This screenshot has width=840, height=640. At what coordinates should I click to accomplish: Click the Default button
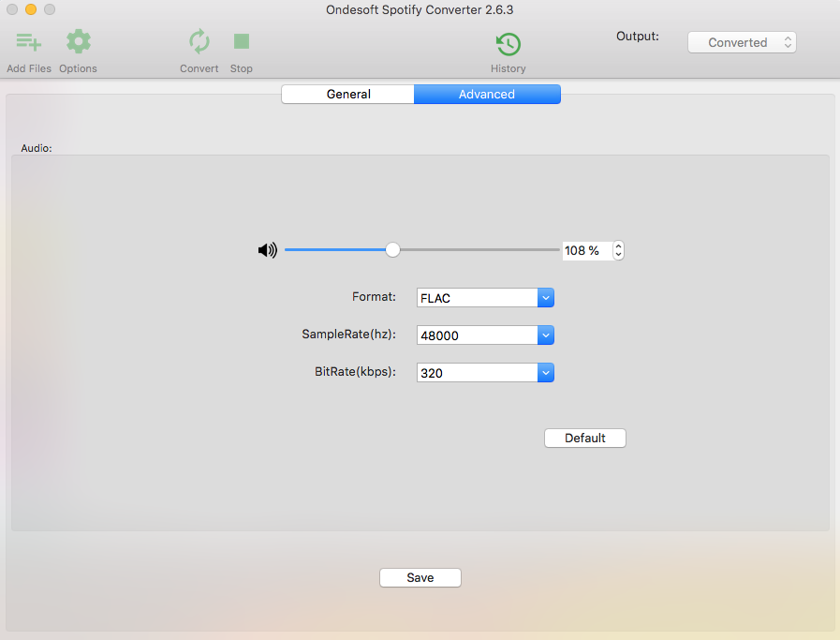[585, 438]
